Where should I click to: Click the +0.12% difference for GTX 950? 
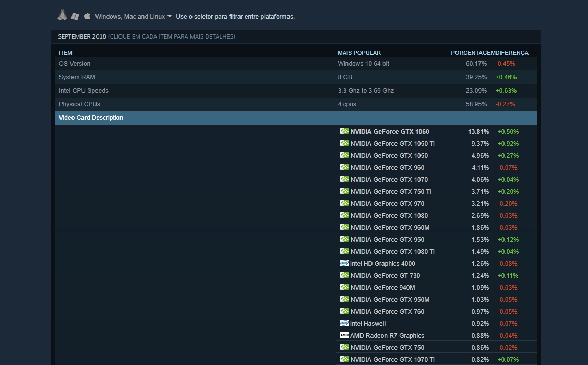tap(508, 240)
